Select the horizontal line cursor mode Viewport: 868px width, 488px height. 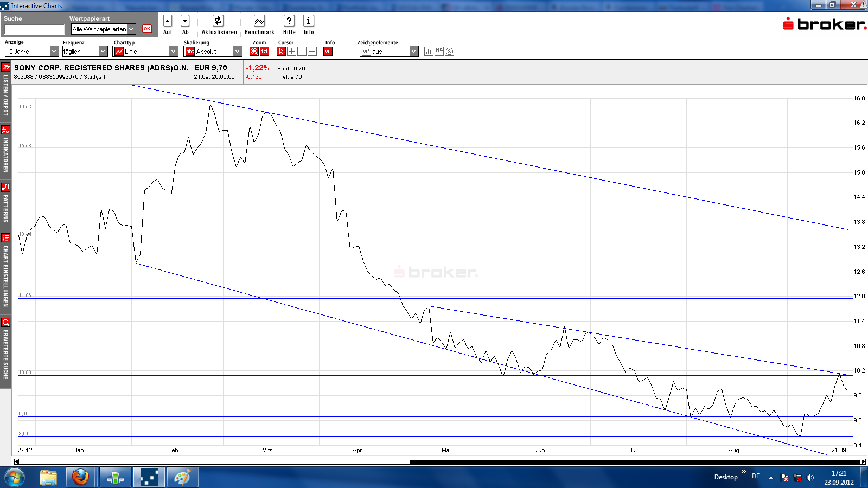coord(312,52)
